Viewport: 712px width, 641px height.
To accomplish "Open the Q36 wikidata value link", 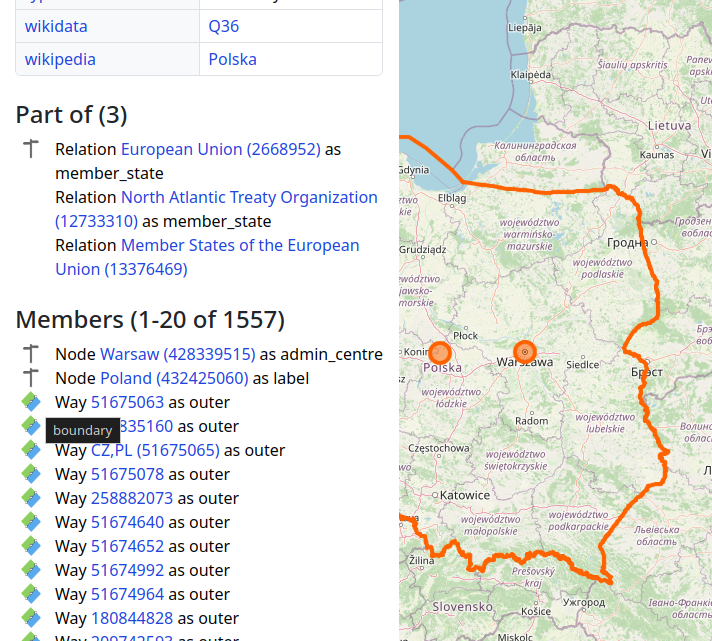I will (x=224, y=27).
